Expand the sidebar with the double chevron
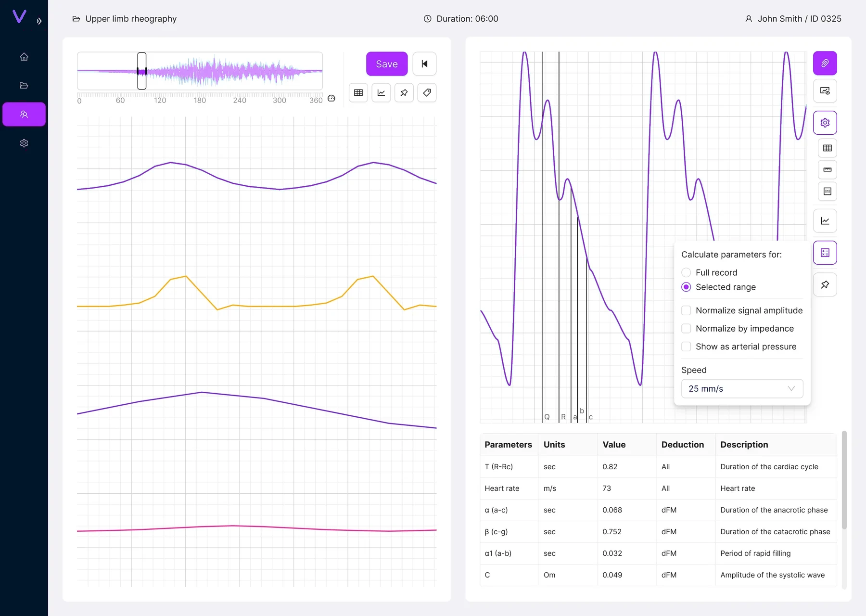The width and height of the screenshot is (866, 616). click(x=39, y=21)
